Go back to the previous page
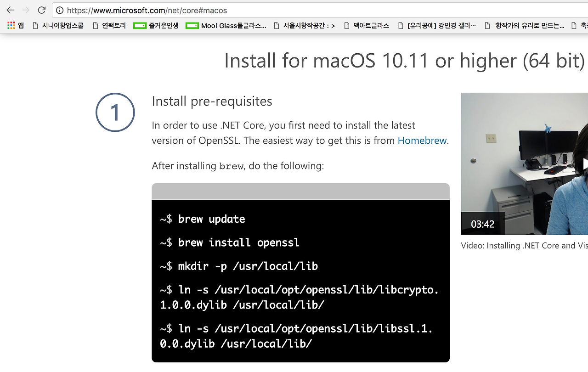588x372 pixels. [10, 10]
